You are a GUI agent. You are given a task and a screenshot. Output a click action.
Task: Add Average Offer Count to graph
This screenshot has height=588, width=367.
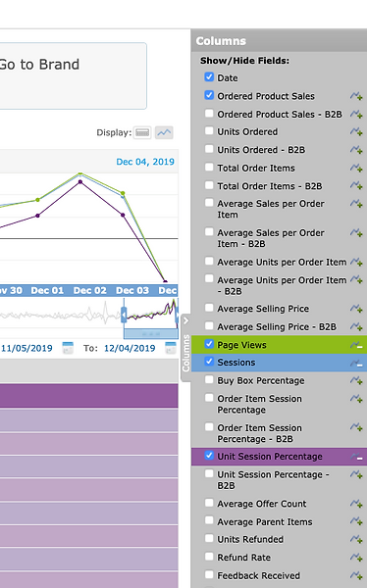point(356,504)
